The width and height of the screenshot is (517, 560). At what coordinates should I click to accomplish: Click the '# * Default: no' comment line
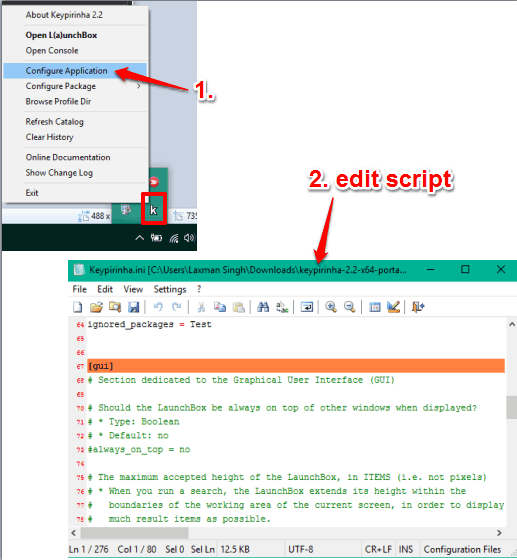point(128,436)
